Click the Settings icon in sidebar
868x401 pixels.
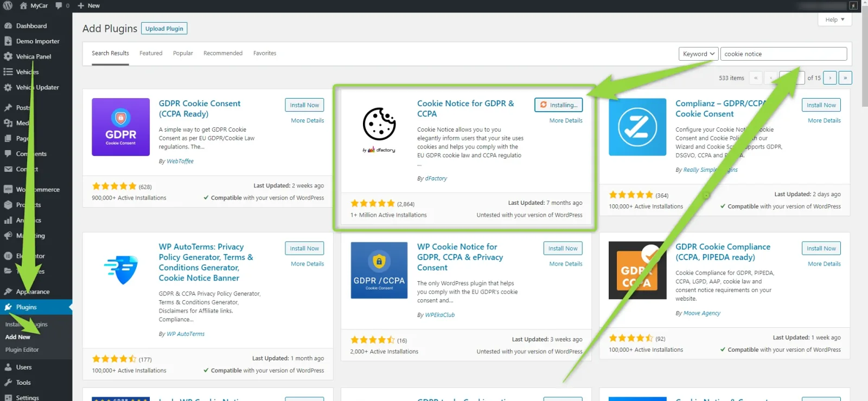(x=8, y=397)
